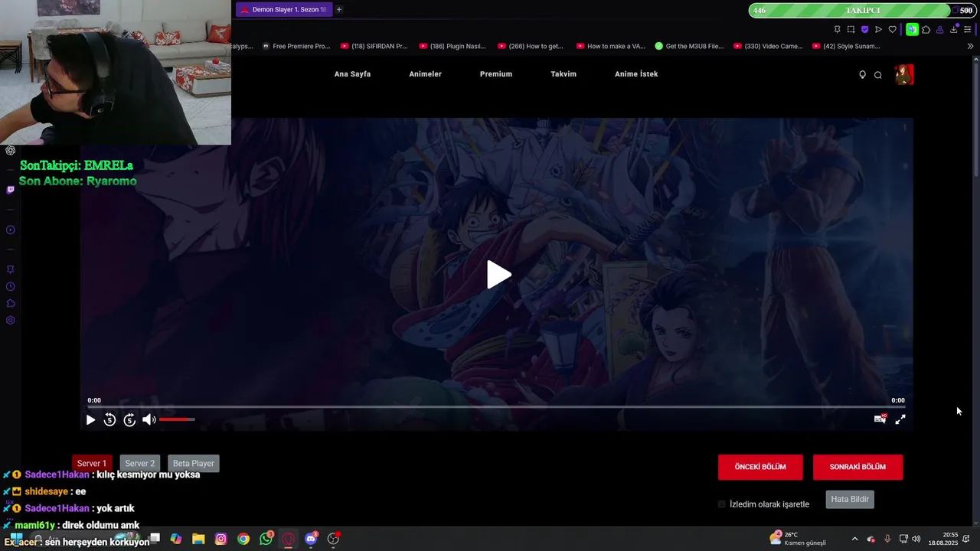The image size is (980, 551).
Task: Click the video progress bar
Action: (x=496, y=407)
